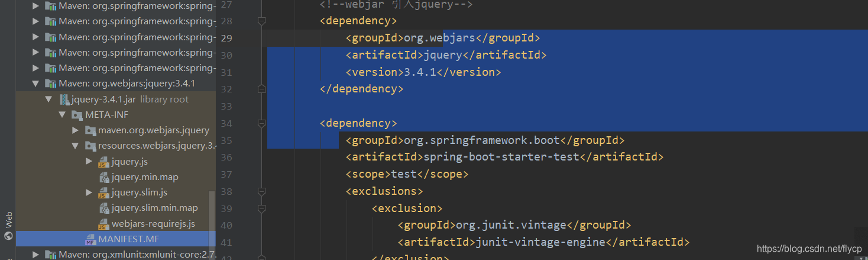
Task: Click the jquery-3.4.1.jar archive icon
Action: coord(64,99)
